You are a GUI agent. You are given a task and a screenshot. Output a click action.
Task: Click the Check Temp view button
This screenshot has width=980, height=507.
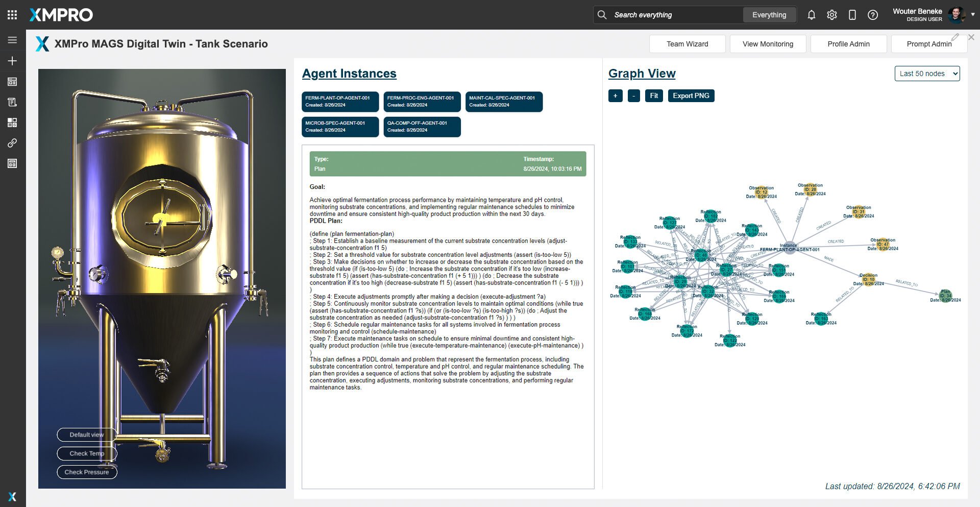pyautogui.click(x=87, y=453)
